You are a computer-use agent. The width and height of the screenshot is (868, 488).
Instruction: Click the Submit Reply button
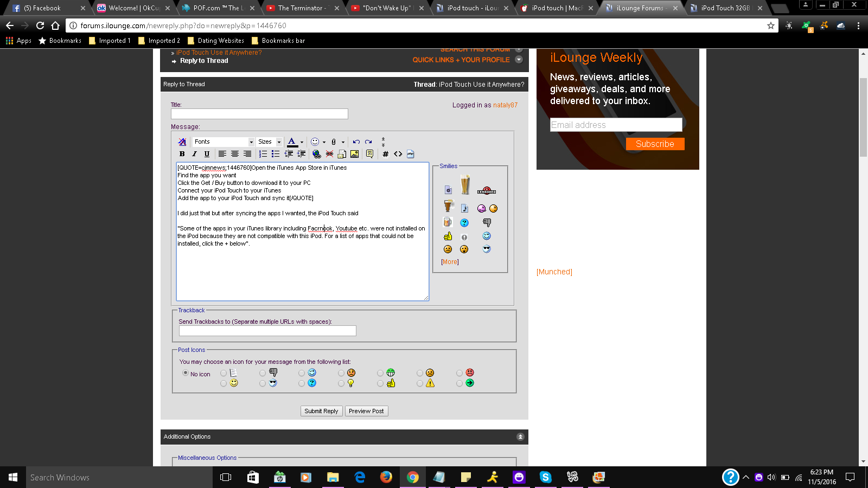[321, 411]
